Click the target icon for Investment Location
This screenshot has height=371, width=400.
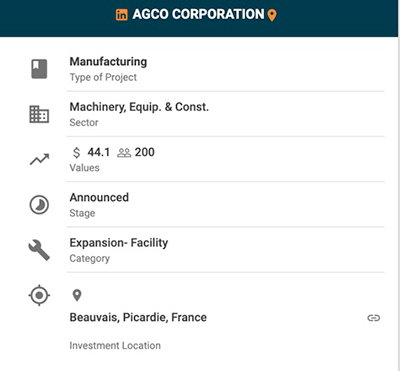39,295
